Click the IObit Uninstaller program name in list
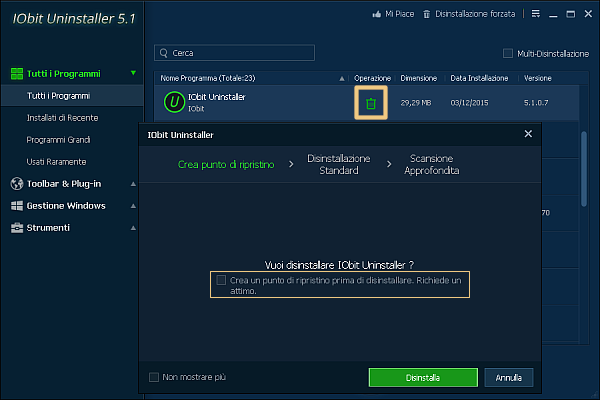The height and width of the screenshot is (400, 600). click(x=217, y=97)
